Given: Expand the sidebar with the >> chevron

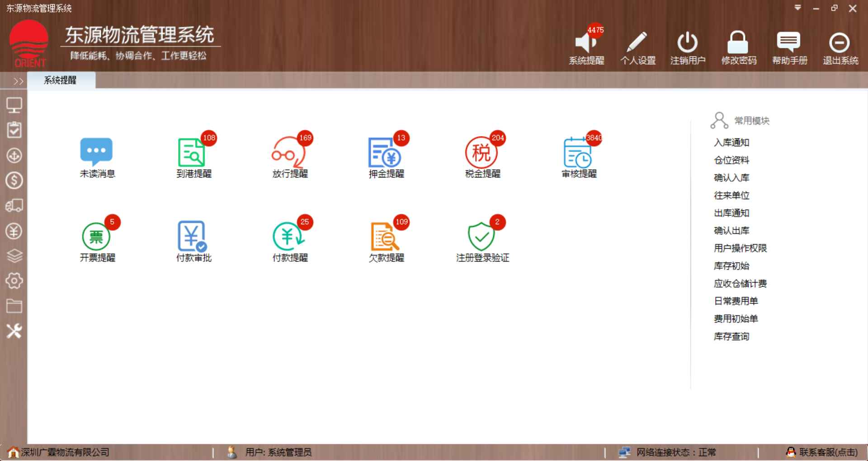Looking at the screenshot, I should pyautogui.click(x=18, y=81).
